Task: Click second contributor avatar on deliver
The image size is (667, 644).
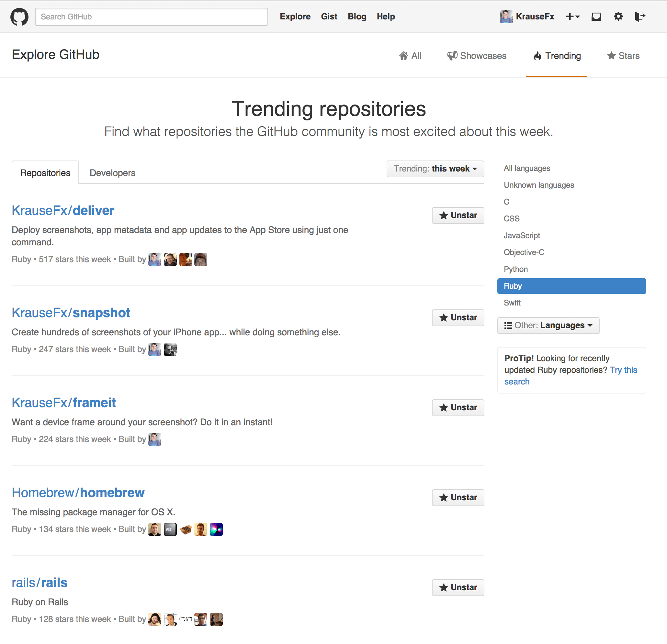Action: [170, 260]
